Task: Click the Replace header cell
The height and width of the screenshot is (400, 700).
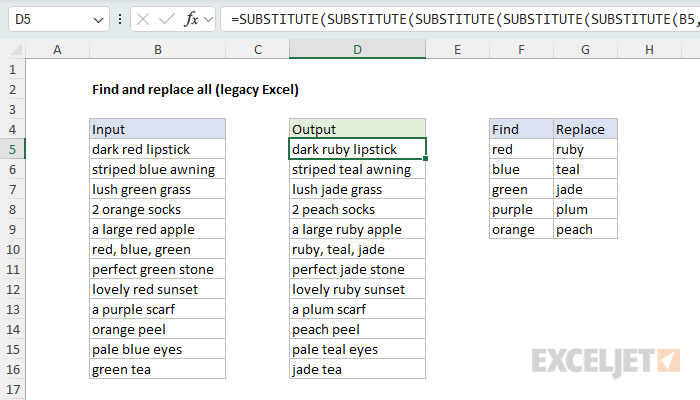Action: [585, 129]
